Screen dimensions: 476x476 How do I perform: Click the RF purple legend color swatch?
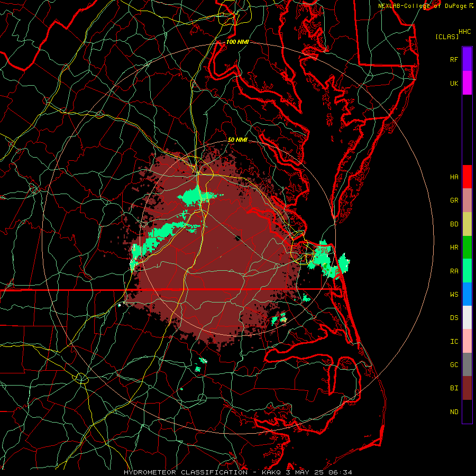coord(467,59)
